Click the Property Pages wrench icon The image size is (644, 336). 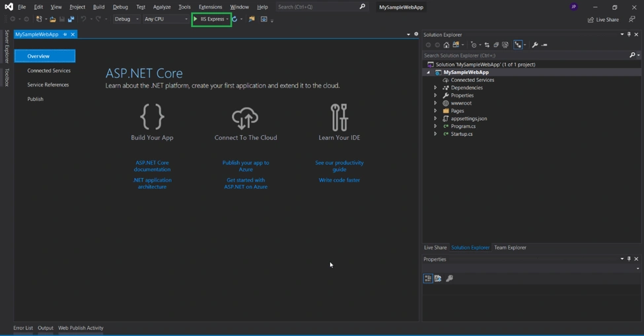tap(449, 278)
